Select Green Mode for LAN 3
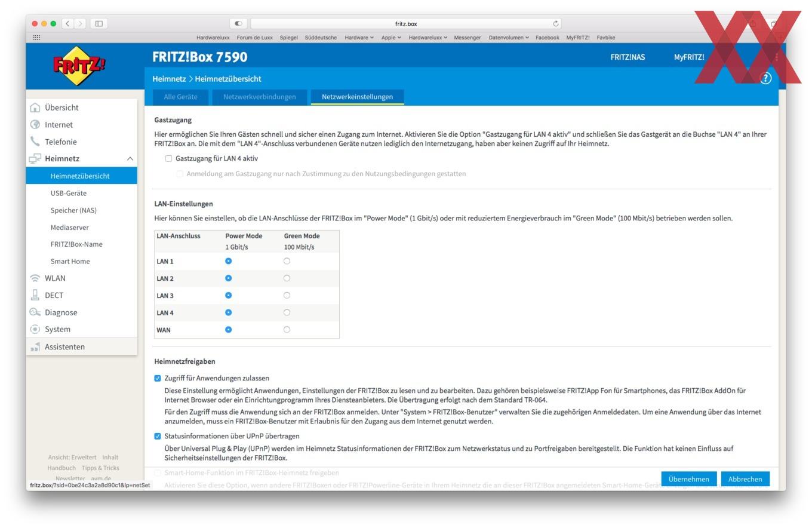 287,296
